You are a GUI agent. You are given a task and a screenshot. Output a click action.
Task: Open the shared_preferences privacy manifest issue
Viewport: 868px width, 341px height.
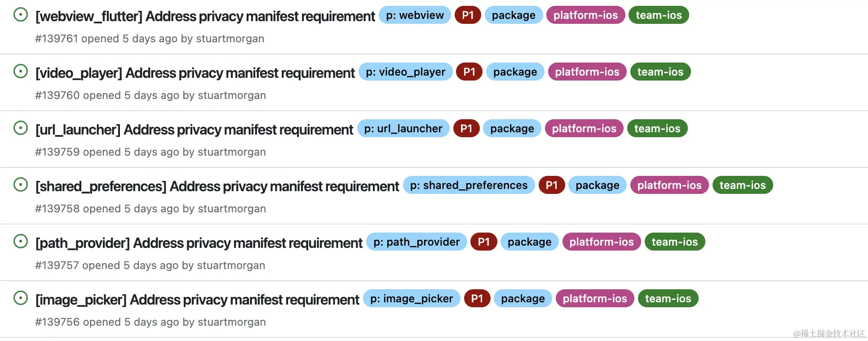[217, 186]
